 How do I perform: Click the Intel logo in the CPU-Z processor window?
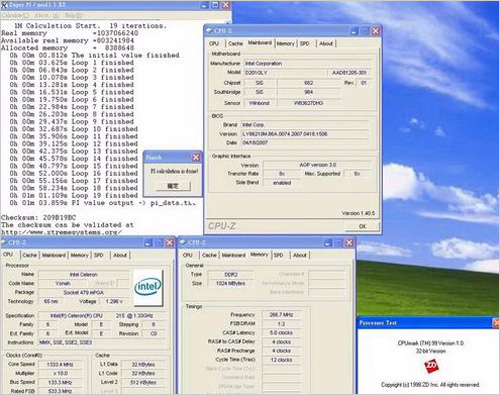[148, 287]
